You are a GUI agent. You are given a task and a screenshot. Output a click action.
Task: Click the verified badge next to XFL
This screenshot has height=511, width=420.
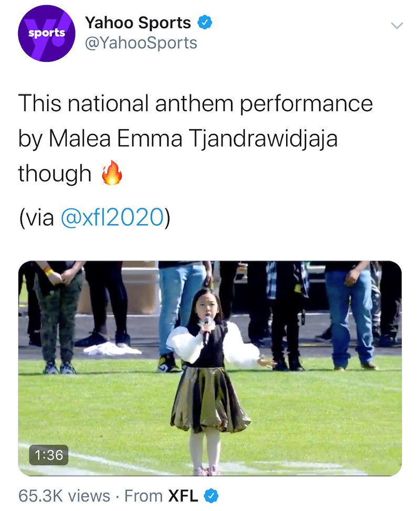212,496
